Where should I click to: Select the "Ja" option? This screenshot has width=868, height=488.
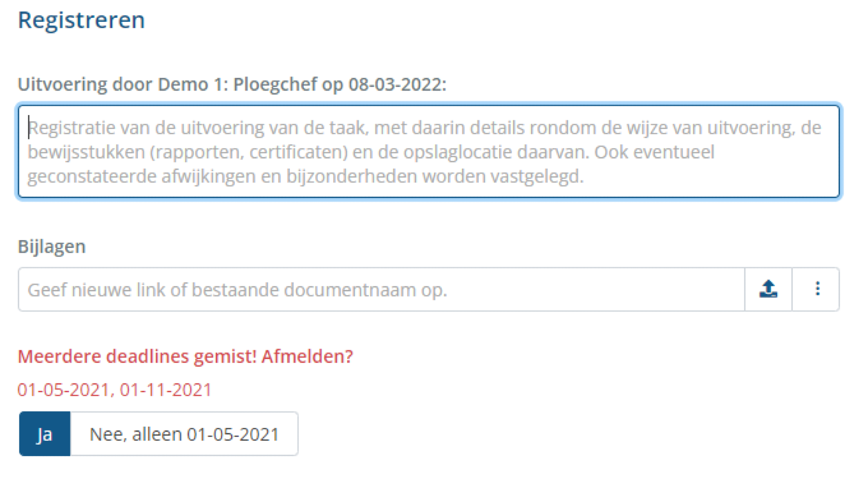(44, 434)
